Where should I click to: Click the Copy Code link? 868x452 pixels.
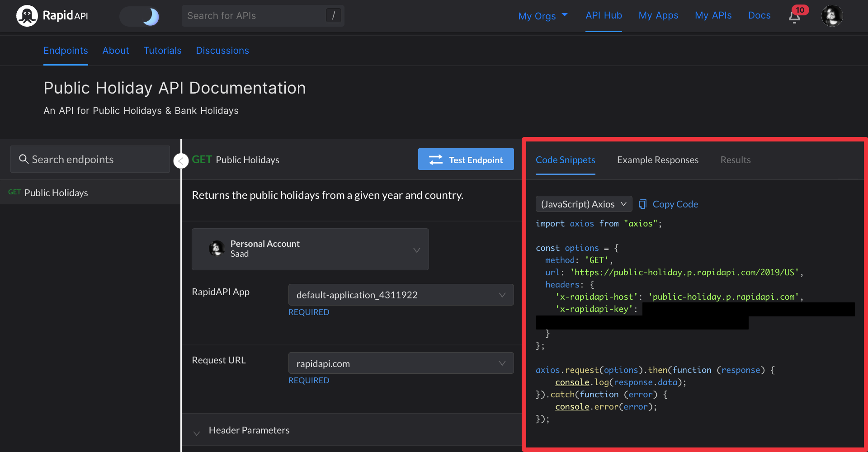pos(675,204)
